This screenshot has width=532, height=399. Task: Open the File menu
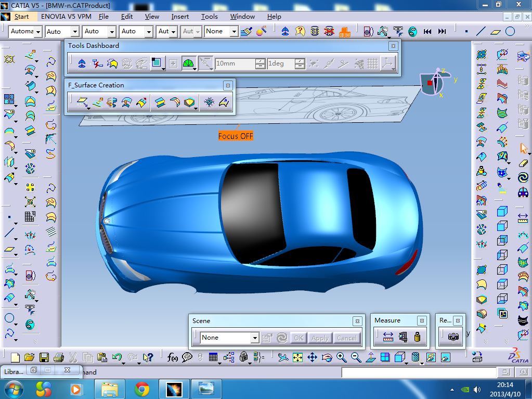tap(103, 17)
